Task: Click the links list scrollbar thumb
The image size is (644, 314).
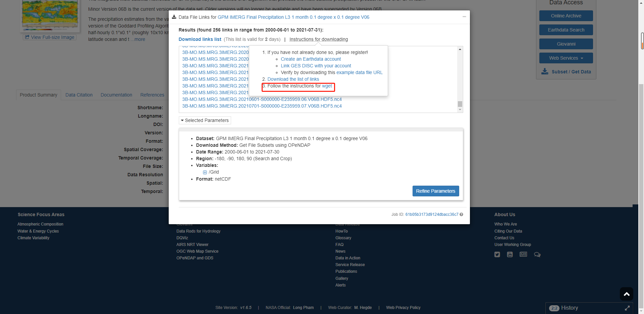Action: 460,104
